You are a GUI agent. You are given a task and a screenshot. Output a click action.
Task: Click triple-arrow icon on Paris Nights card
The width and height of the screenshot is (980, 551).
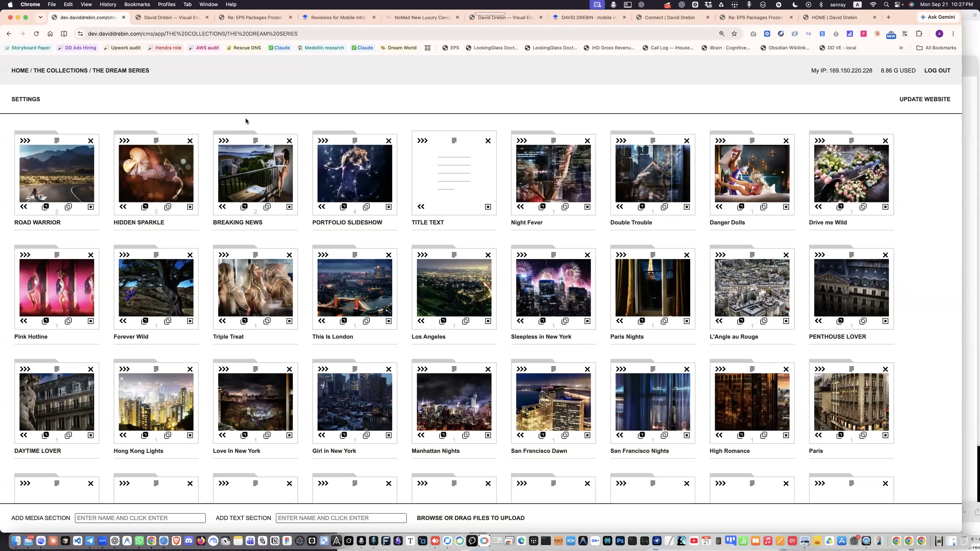(x=621, y=255)
